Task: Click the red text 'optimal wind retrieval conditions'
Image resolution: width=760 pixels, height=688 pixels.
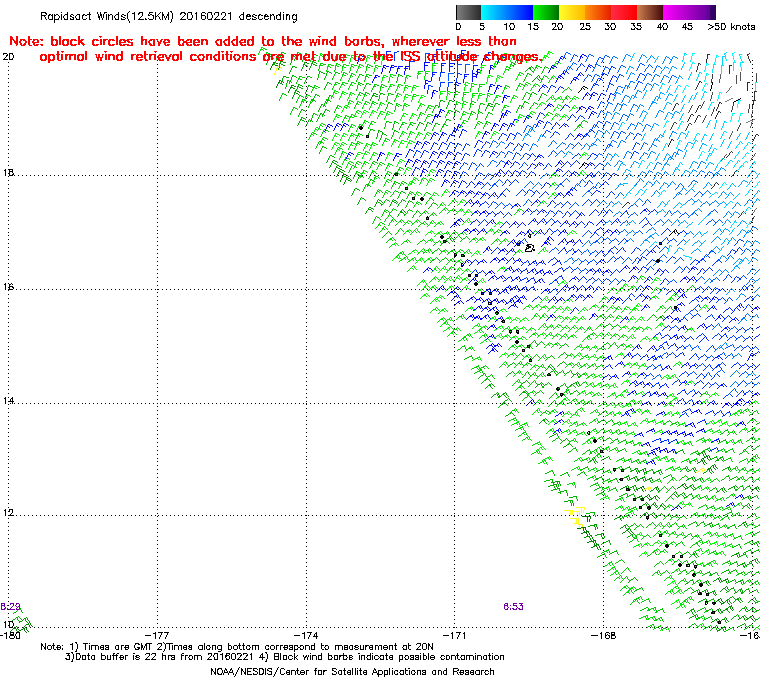Action: click(148, 57)
